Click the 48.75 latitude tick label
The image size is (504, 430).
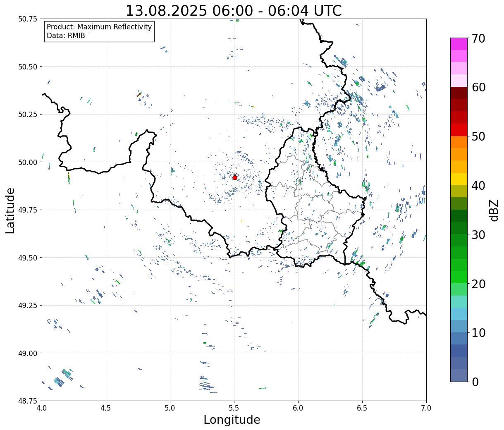coord(27,401)
